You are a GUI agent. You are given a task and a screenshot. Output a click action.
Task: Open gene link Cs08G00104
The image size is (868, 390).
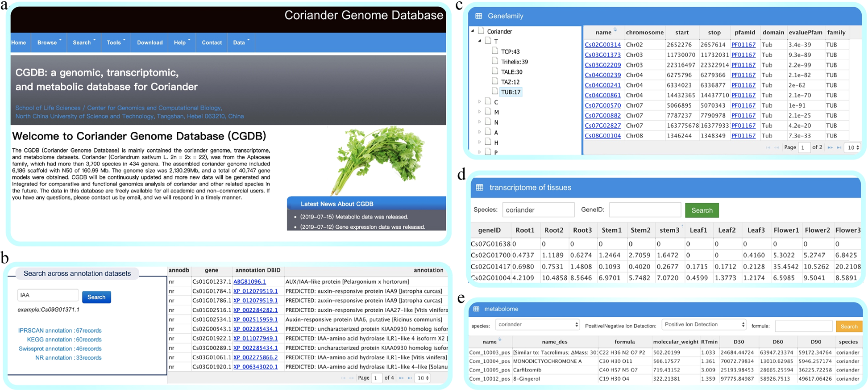click(x=602, y=136)
